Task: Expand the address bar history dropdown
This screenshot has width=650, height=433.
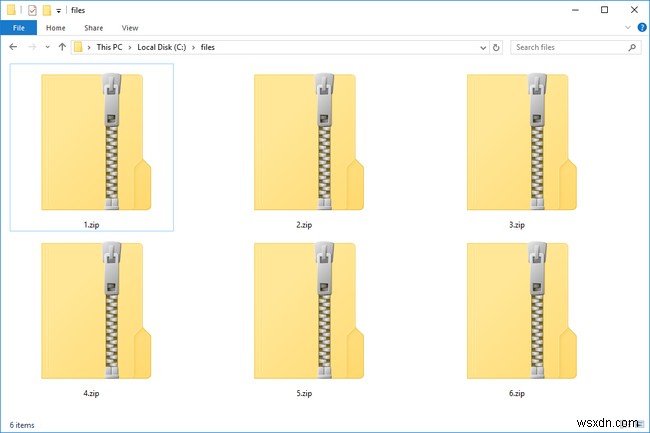Action: click(483, 48)
